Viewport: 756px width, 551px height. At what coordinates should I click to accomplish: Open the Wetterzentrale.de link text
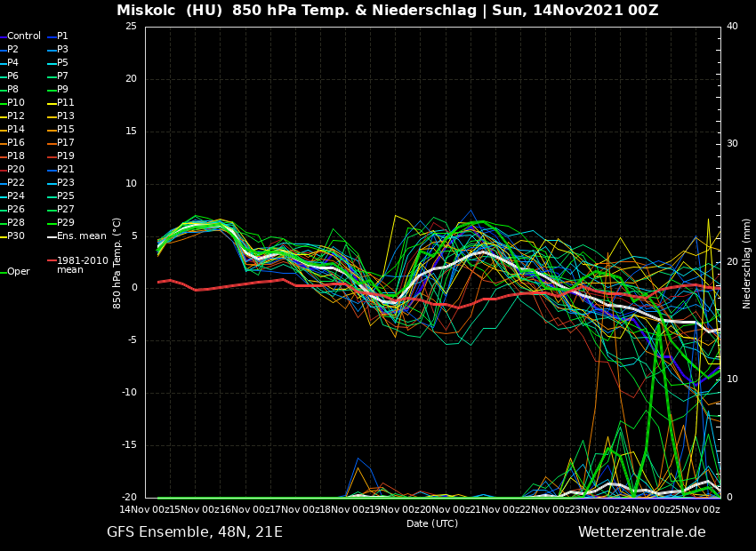[x=641, y=532]
